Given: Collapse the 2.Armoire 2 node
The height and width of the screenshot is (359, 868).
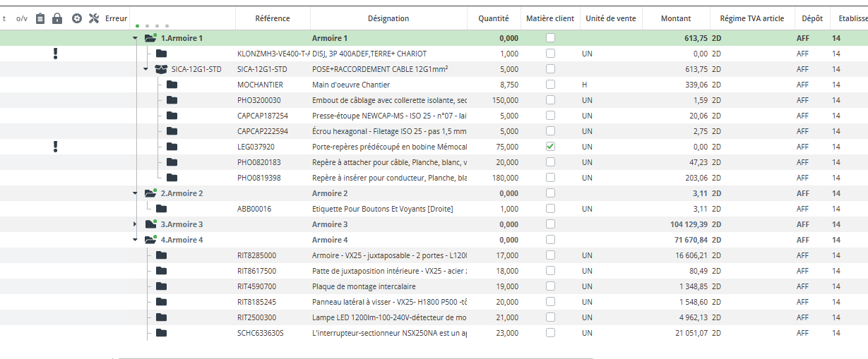Looking at the screenshot, I should coord(136,193).
